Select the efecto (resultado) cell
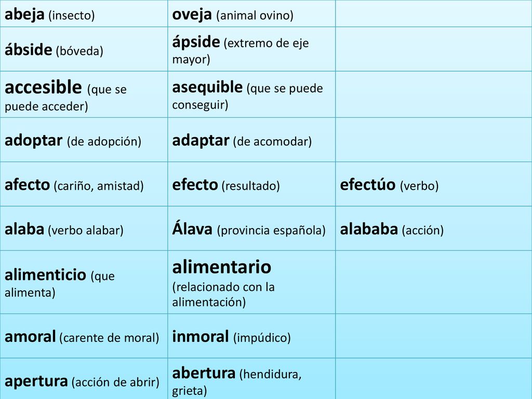 251,184
